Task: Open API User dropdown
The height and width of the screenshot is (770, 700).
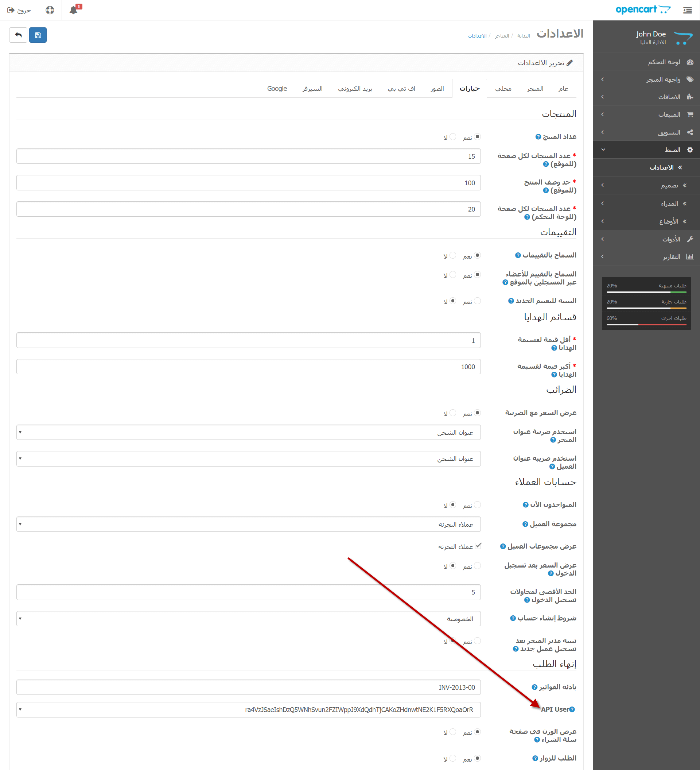Action: [249, 710]
